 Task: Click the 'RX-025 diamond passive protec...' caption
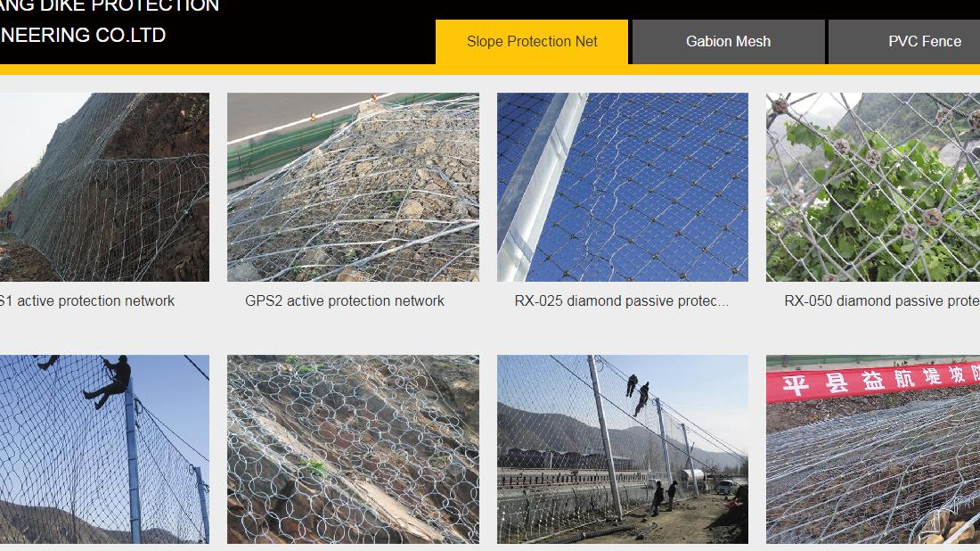pos(621,300)
